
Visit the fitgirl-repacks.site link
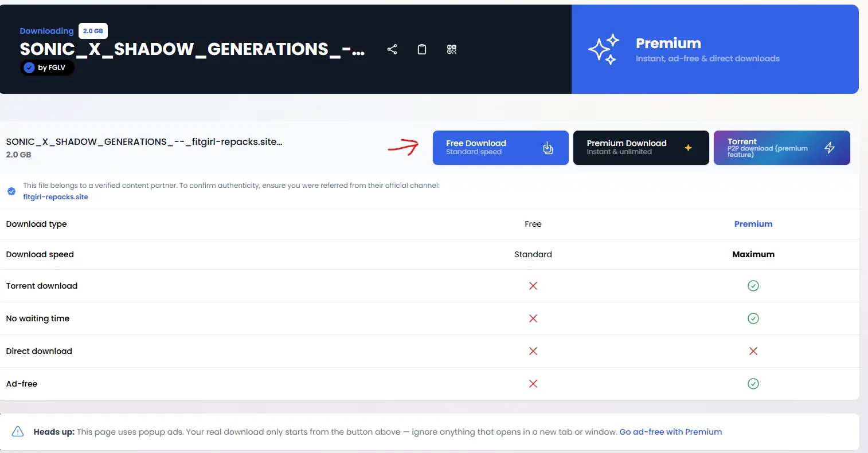pyautogui.click(x=56, y=197)
